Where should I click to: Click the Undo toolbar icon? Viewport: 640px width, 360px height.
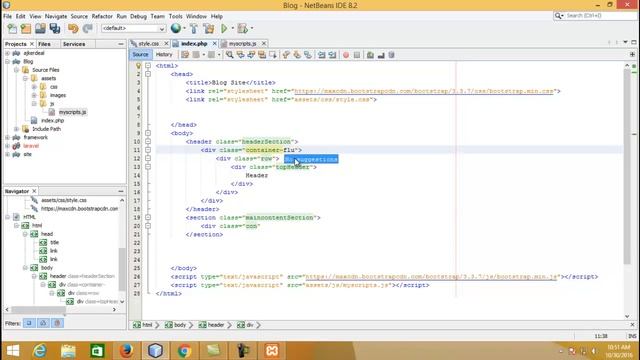(x=73, y=29)
